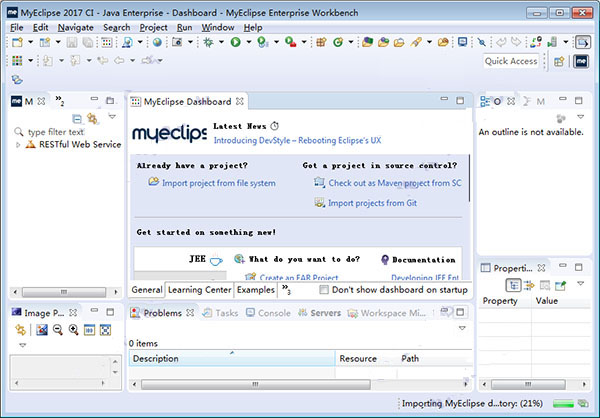Expand the RESTful Web Service tree node
This screenshot has width=600, height=418.
point(18,145)
